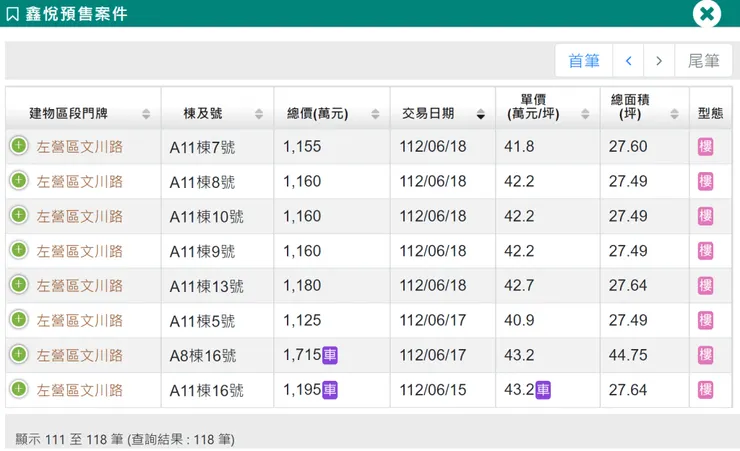This screenshot has width=740, height=451.
Task: Expand details for A11棟10號 row
Action: click(x=19, y=216)
